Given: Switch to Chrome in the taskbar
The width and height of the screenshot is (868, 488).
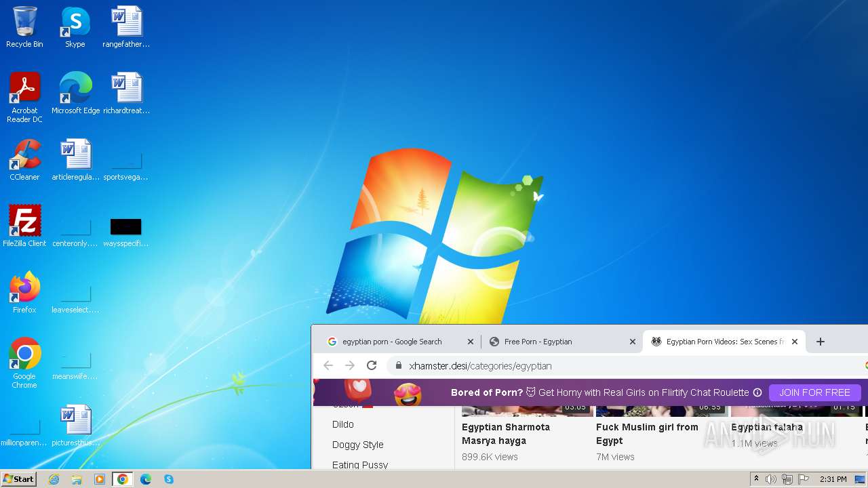Looking at the screenshot, I should [x=123, y=479].
